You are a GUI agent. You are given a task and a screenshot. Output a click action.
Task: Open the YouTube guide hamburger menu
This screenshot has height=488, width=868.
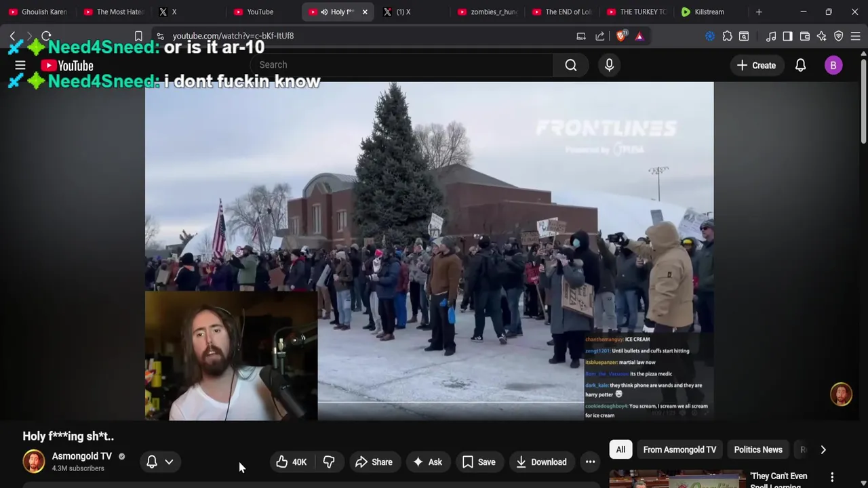20,66
